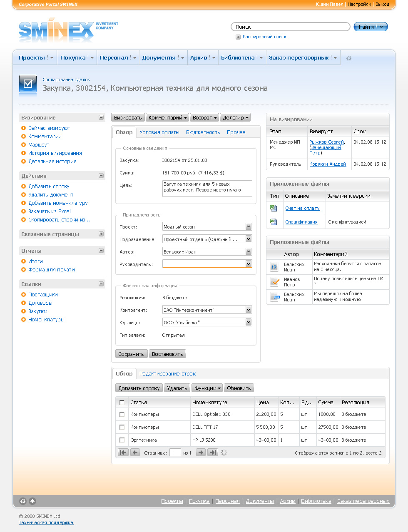Open the Счет на оплату Excel file icon
This screenshot has width=408, height=532.
[x=274, y=208]
